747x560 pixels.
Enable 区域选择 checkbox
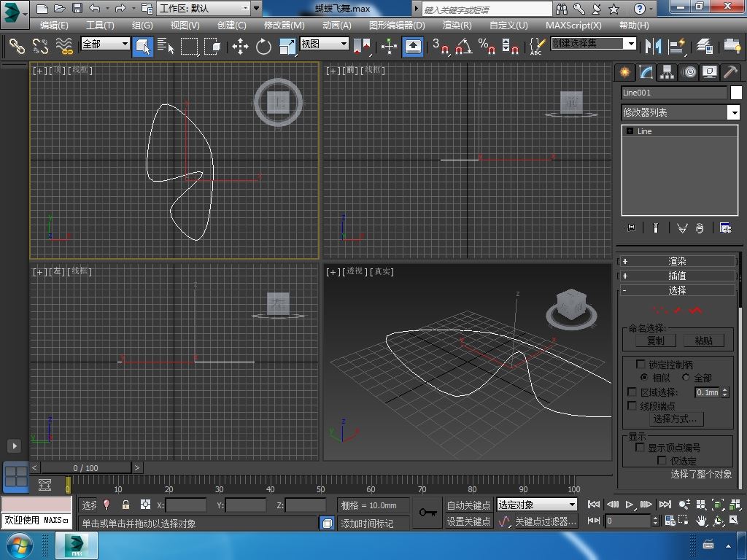tap(632, 392)
